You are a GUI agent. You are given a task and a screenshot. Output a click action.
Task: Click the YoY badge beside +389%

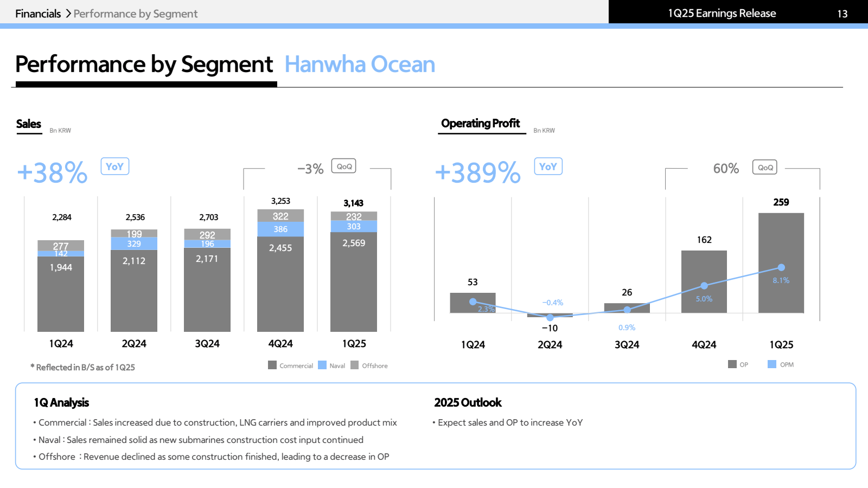[x=548, y=166]
